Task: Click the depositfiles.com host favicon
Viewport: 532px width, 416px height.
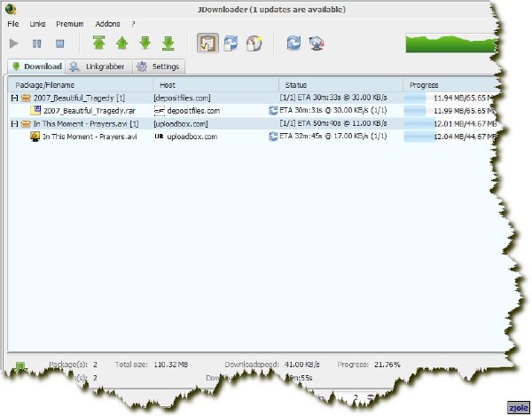Action: tap(159, 111)
